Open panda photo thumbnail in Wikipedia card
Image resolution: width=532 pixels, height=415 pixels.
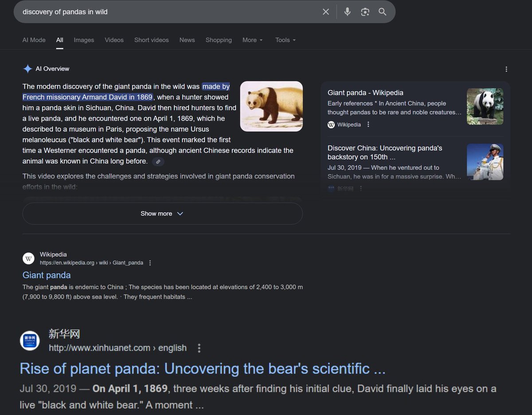(x=485, y=107)
